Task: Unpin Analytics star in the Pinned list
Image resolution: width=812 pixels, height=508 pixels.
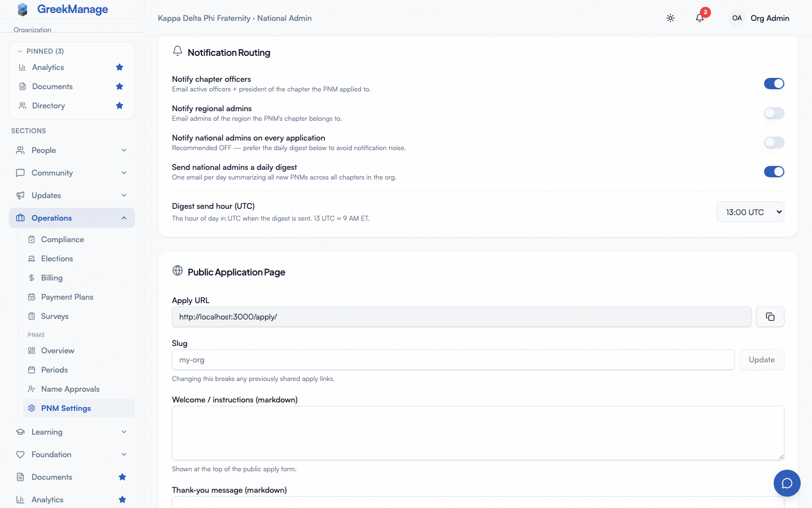Action: pyautogui.click(x=120, y=67)
